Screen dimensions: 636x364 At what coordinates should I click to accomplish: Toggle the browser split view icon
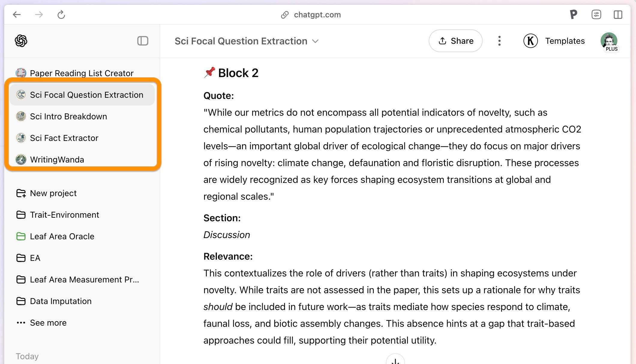tap(618, 14)
